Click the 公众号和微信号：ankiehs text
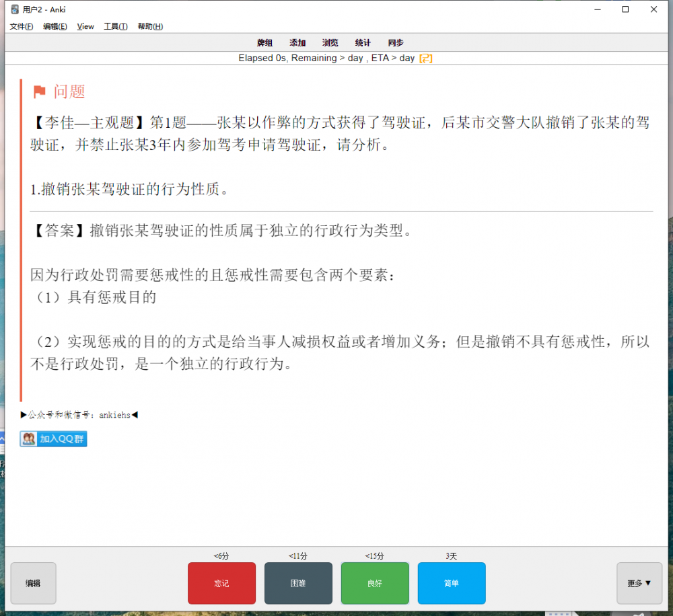The height and width of the screenshot is (616, 673). (x=79, y=415)
